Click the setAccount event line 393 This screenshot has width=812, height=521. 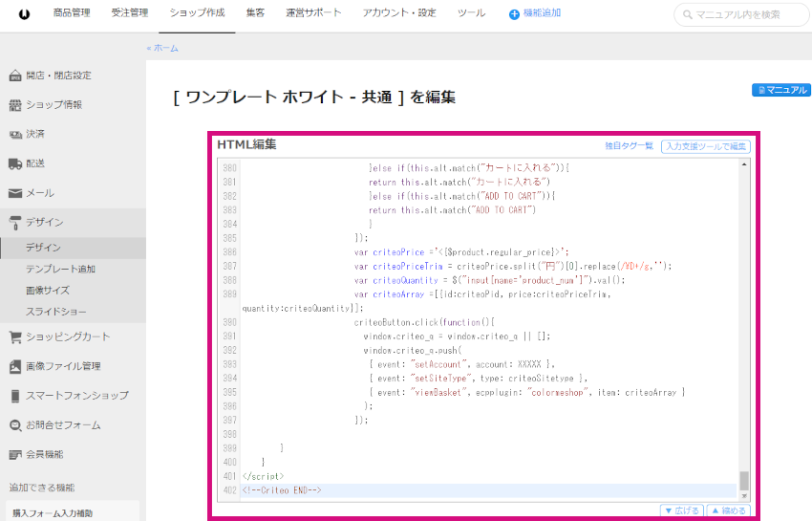pyautogui.click(x=462, y=364)
